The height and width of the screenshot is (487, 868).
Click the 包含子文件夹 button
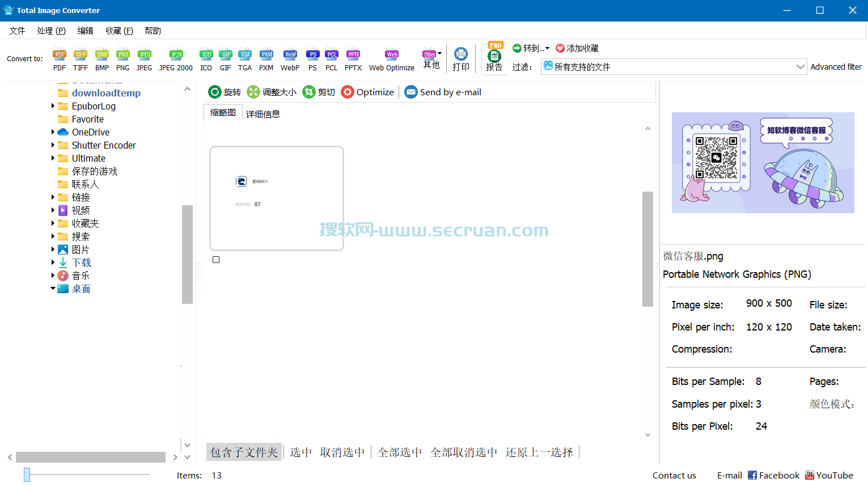(244, 452)
